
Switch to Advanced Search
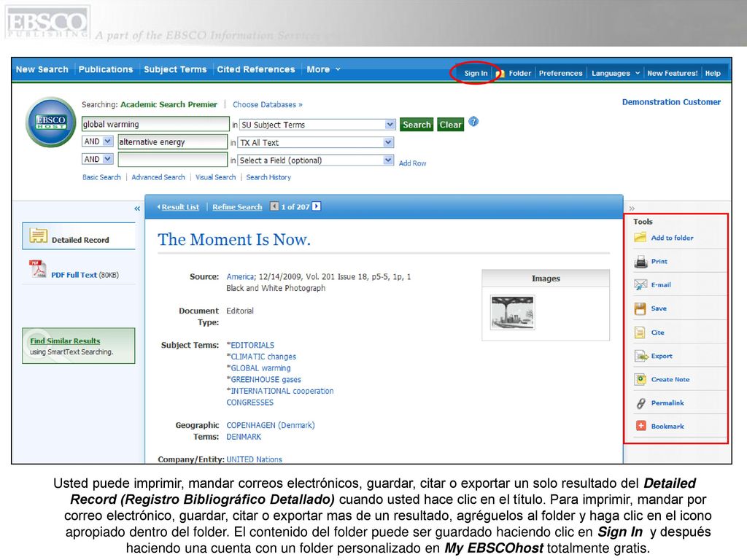point(158,177)
